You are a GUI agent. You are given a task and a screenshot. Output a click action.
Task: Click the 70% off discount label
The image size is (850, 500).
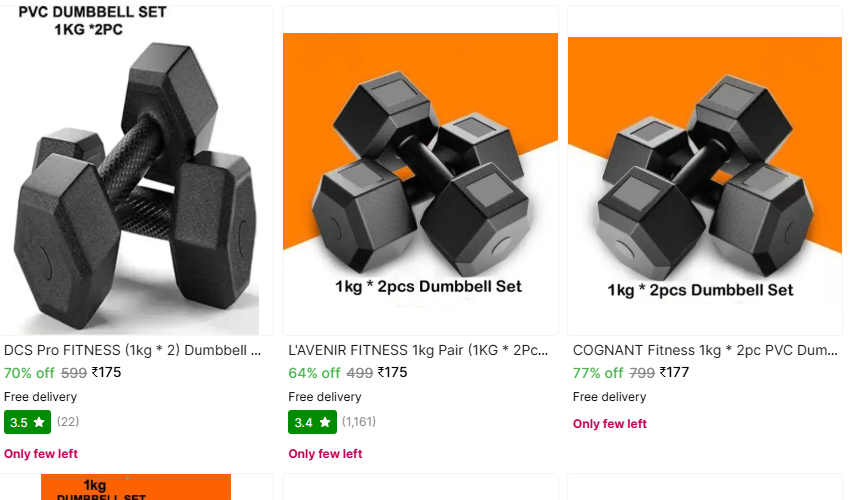[29, 373]
